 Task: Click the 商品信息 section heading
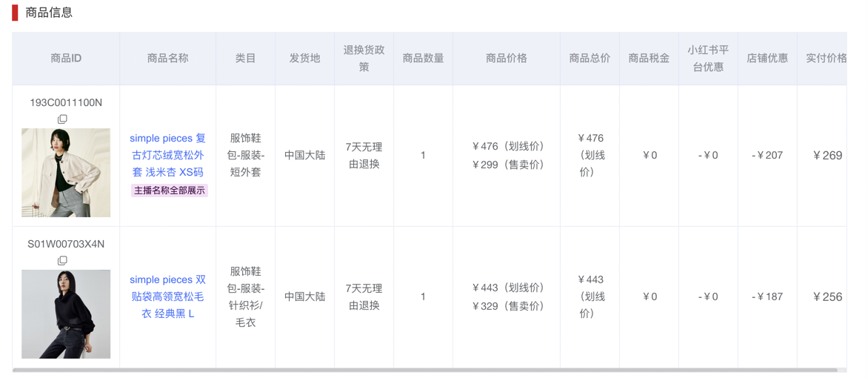click(49, 12)
